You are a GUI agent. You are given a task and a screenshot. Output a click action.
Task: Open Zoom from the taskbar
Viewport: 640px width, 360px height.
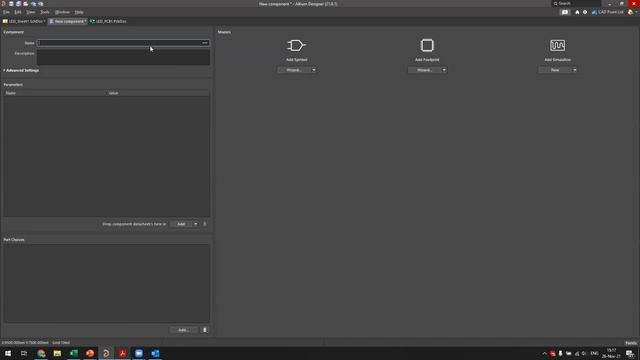pos(139,353)
